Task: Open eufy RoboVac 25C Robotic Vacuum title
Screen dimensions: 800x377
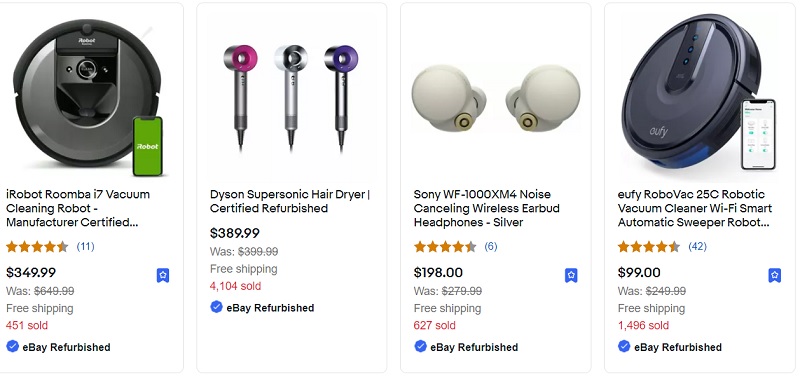Action: click(x=695, y=208)
